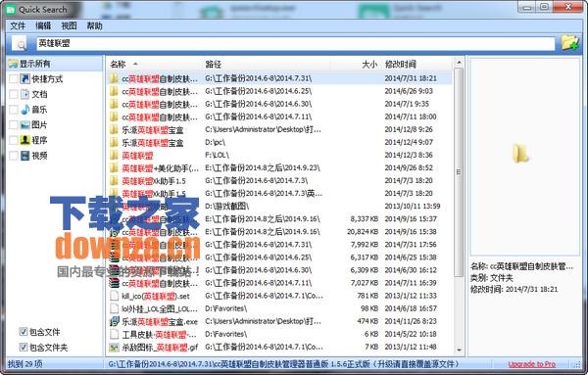The image size is (588, 375).
Task: Click the scrollbar up arrow in results
Action: coord(459,63)
